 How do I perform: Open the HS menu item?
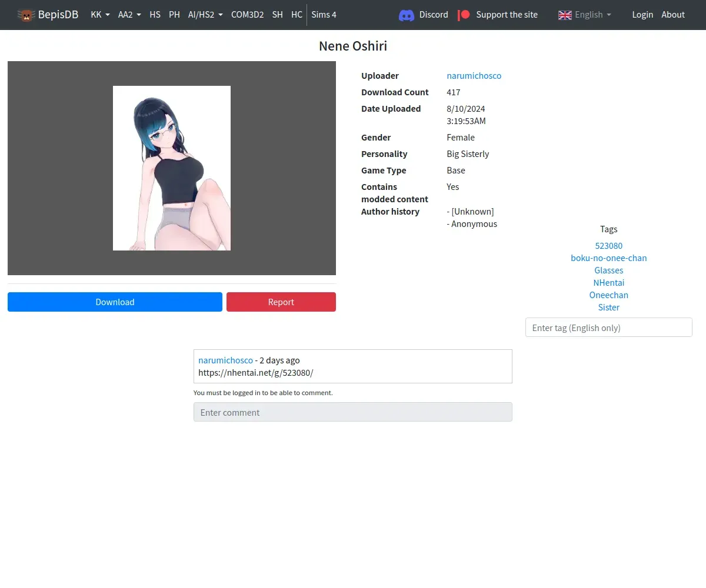point(155,15)
